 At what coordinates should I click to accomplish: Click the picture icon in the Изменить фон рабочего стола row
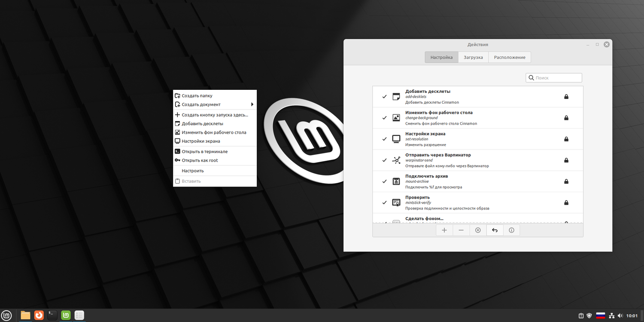tap(396, 118)
